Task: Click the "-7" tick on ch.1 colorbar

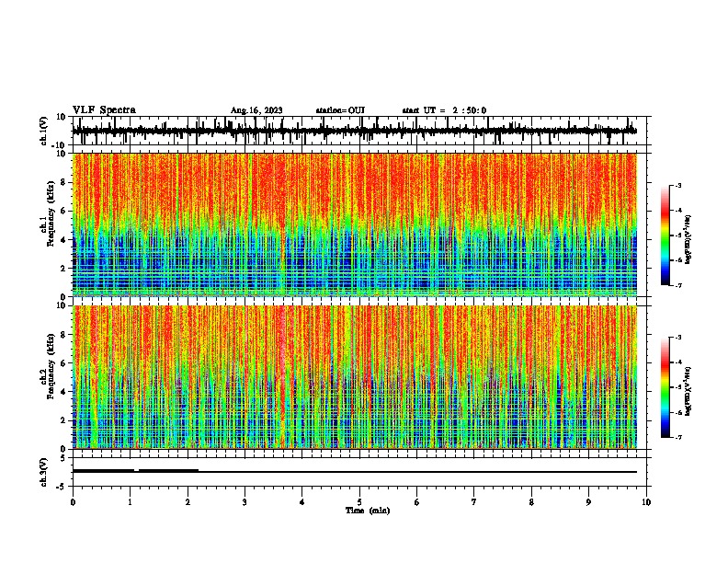Action: point(677,285)
